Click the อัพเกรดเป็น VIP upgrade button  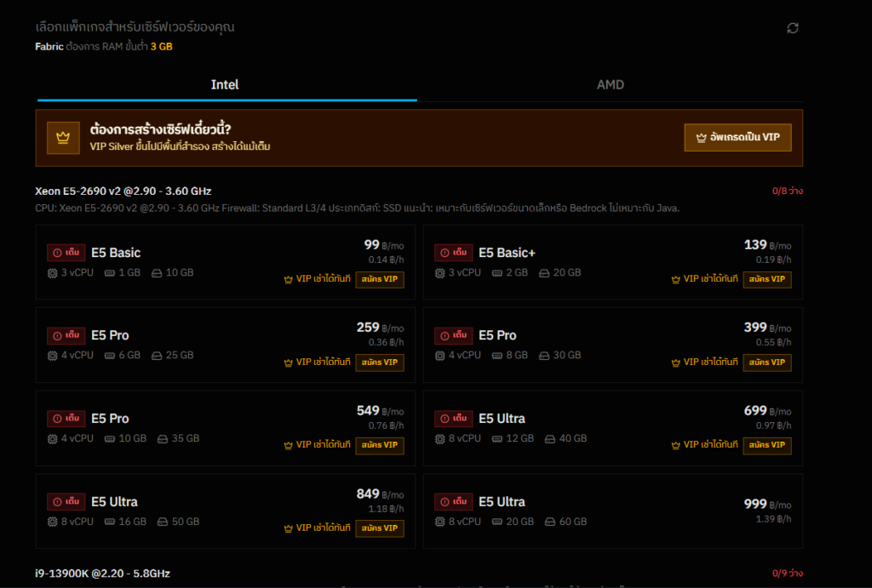[738, 137]
